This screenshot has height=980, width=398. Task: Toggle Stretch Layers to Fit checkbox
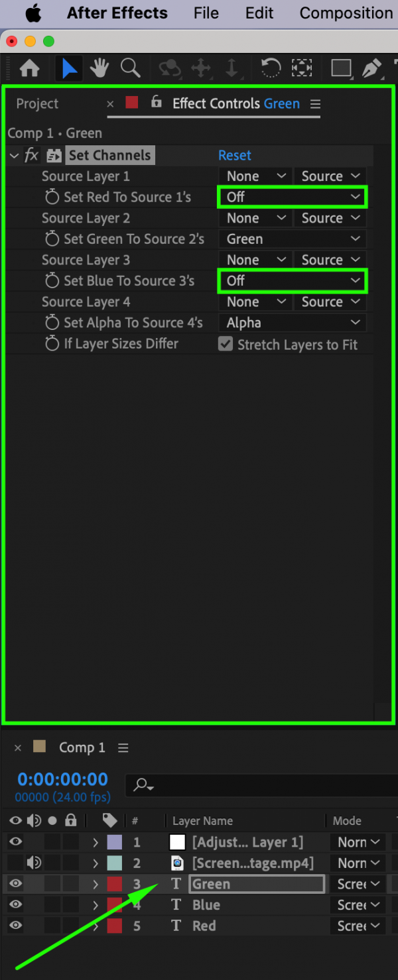[226, 344]
